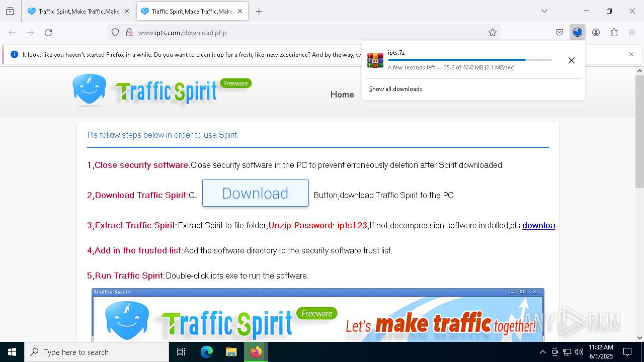
Task: Click the Traffic Spirit logo
Action: click(x=146, y=90)
